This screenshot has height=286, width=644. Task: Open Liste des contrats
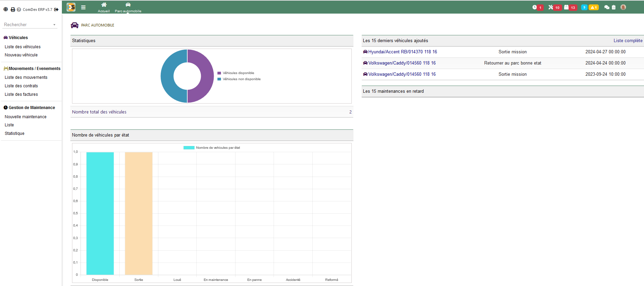pyautogui.click(x=21, y=86)
